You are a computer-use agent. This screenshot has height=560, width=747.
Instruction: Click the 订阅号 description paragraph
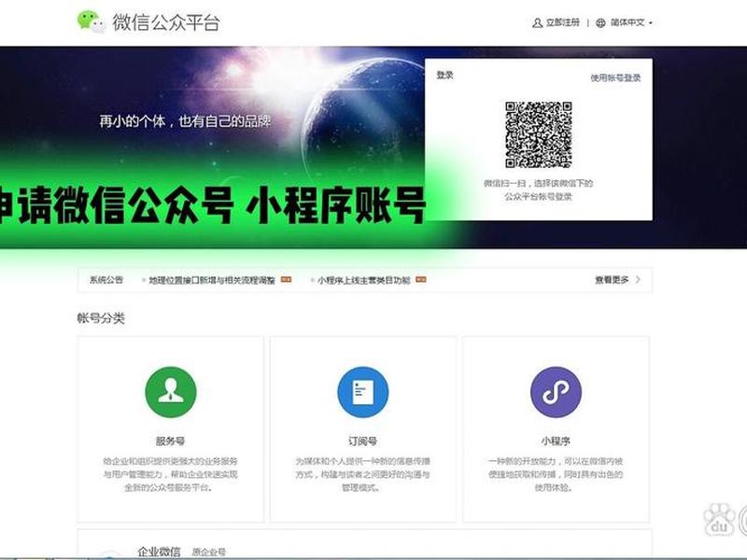(363, 474)
